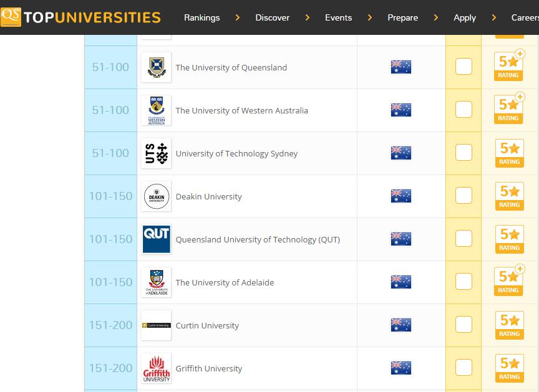
Task: Click the blue QUT logo
Action: tap(156, 239)
